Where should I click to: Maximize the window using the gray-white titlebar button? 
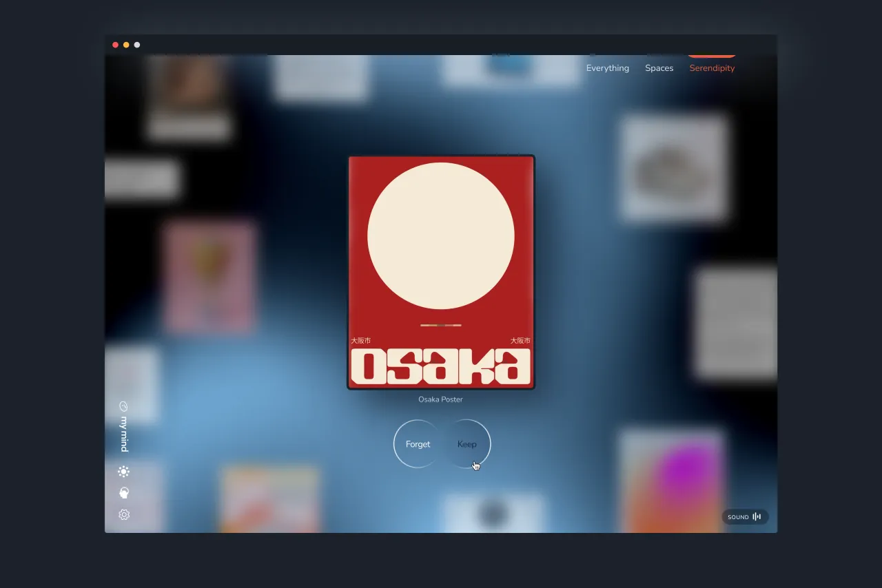pos(137,45)
